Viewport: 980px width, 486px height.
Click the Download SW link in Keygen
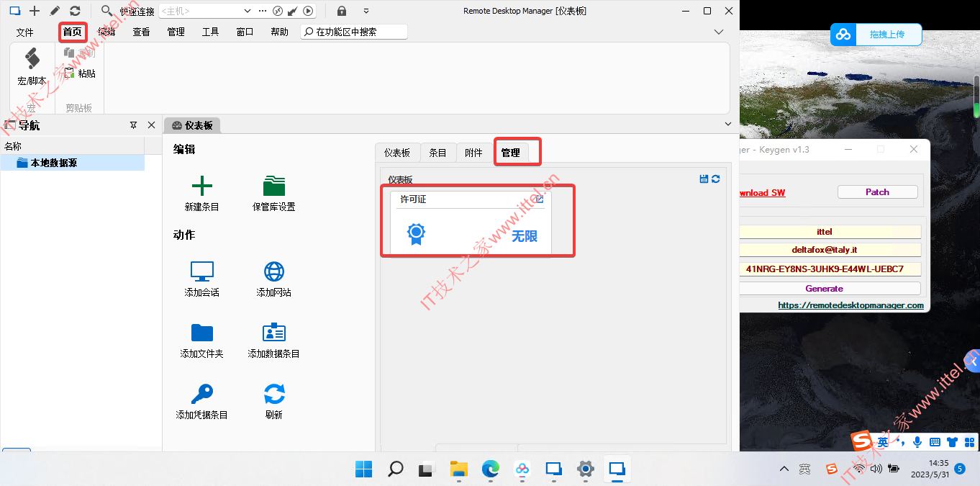coord(762,193)
